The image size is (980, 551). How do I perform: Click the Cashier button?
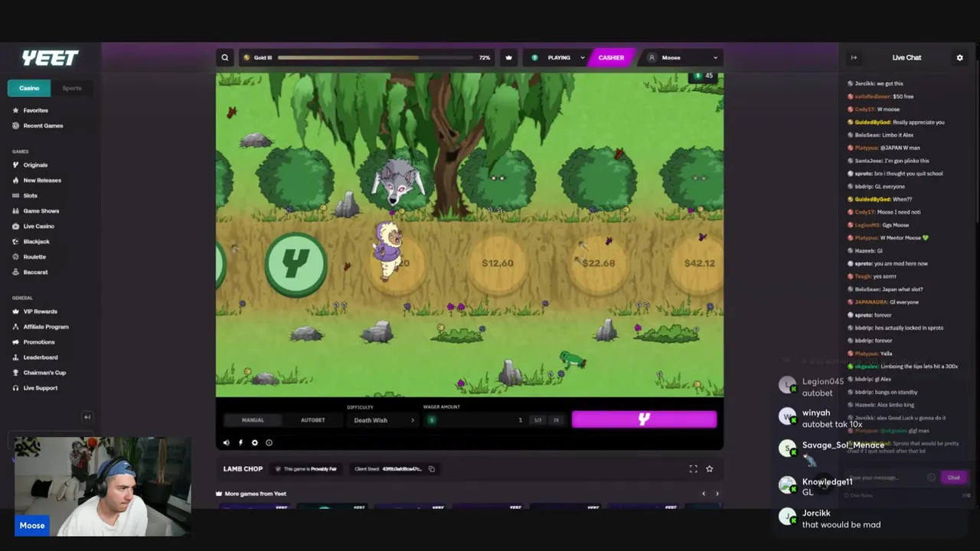click(x=611, y=57)
